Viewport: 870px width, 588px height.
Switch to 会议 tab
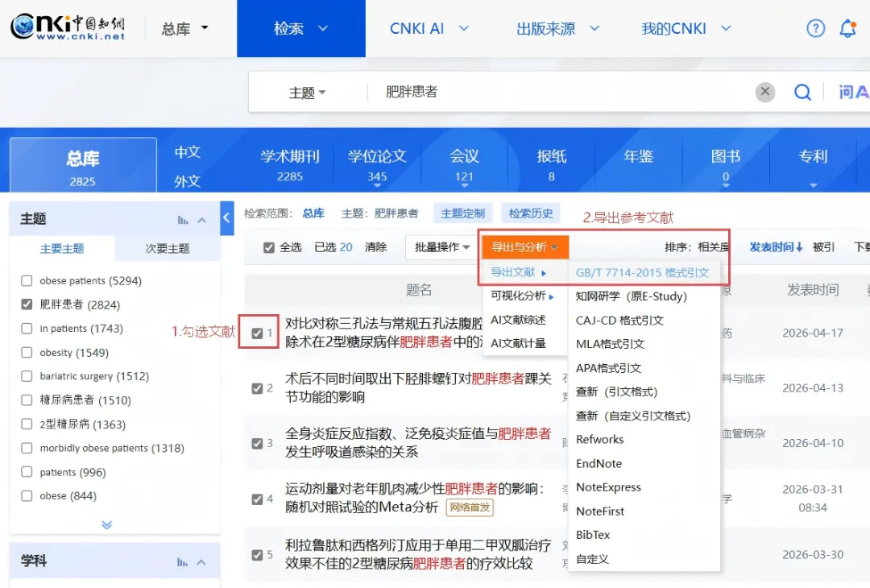[464, 165]
